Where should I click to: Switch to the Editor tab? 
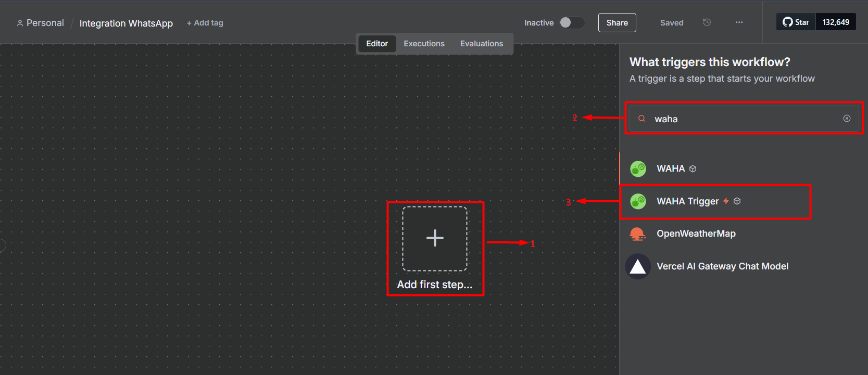pos(377,44)
